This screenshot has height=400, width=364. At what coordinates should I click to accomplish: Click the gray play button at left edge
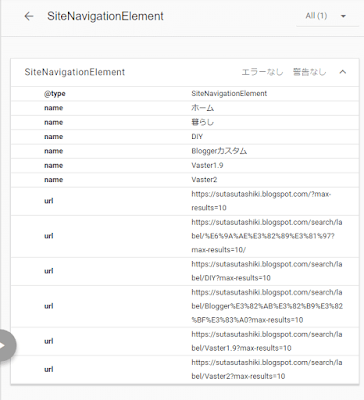pos(7,346)
